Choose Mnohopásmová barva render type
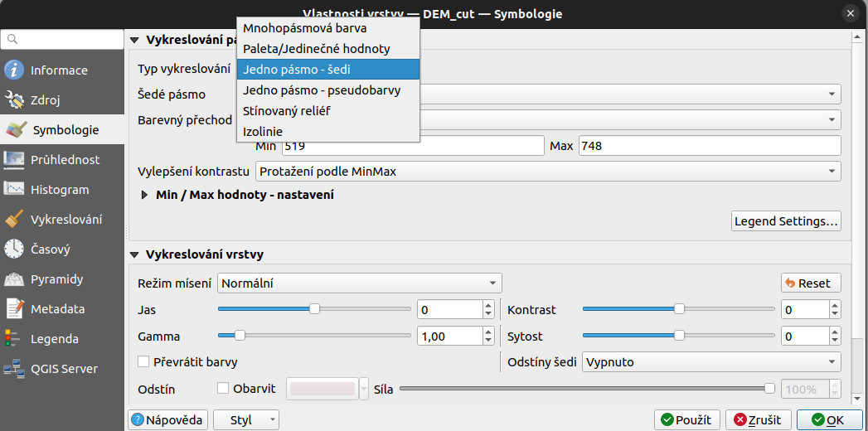The image size is (868, 431). [x=327, y=27]
